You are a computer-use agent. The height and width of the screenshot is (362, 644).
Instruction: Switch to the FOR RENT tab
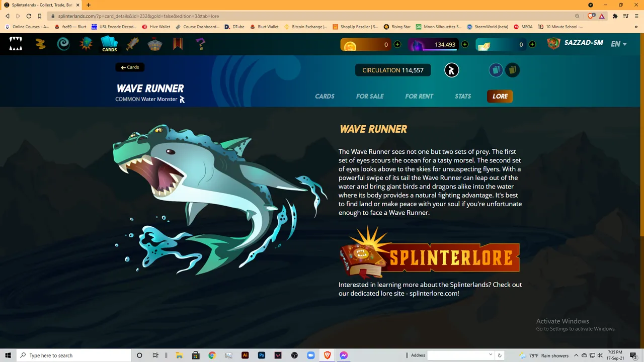click(419, 96)
